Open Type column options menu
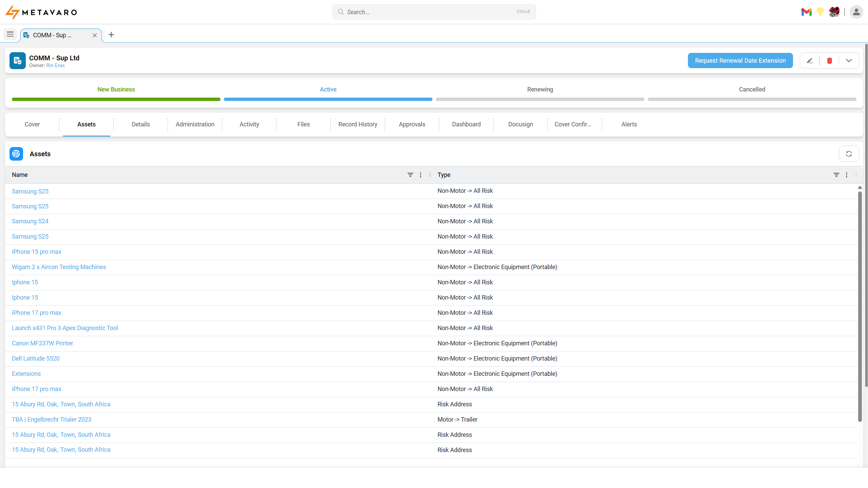Viewport: 868px width, 488px height. (x=847, y=175)
